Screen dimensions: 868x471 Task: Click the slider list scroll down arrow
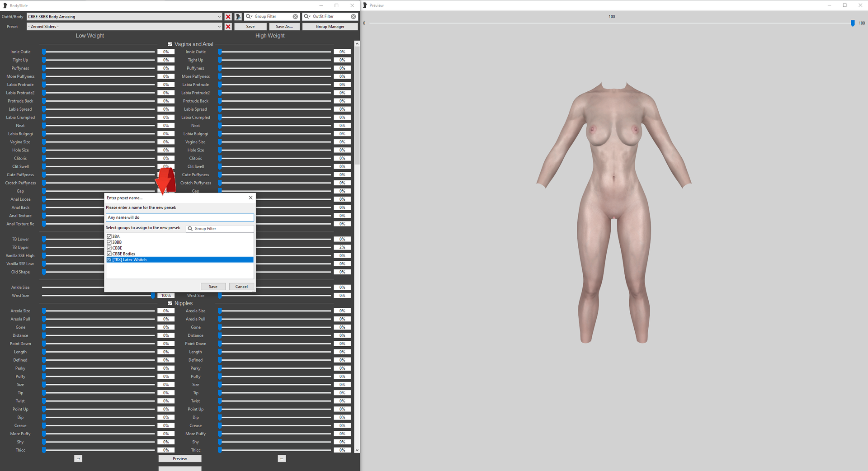[357, 450]
